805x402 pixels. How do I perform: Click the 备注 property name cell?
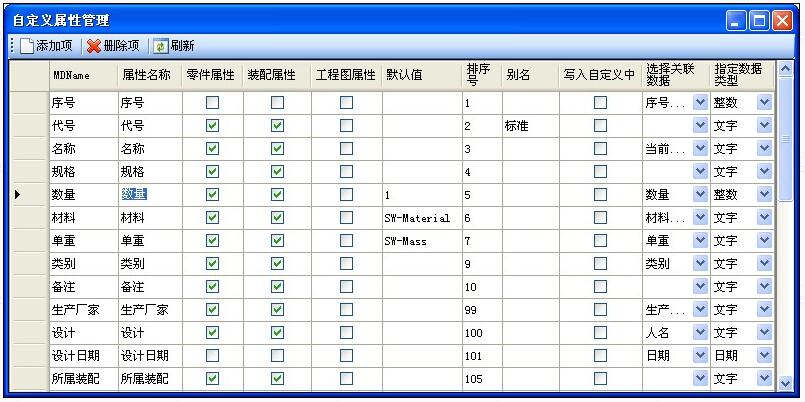click(x=149, y=286)
